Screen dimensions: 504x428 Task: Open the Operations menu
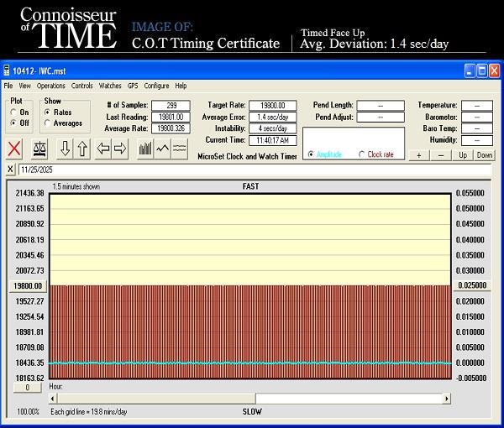click(50, 86)
